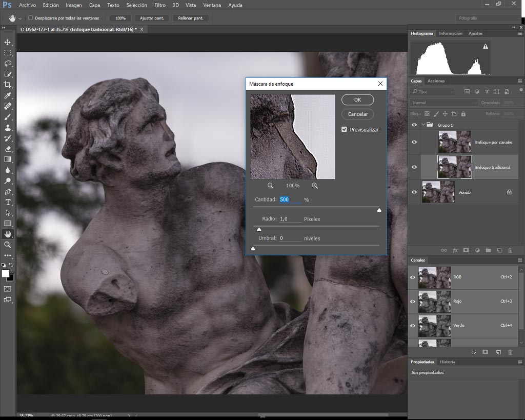
Task: Click the Umbral value field
Action: point(290,238)
